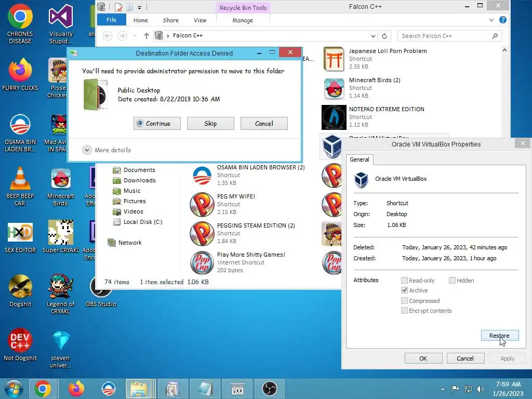The width and height of the screenshot is (532, 399).
Task: Open the OBS Studio desktop shortcut
Action: click(101, 291)
